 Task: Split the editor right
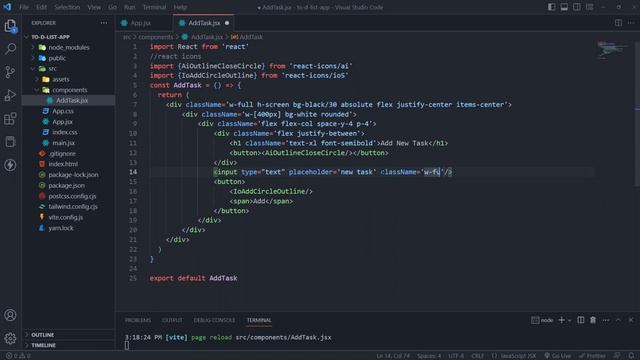pyautogui.click(x=618, y=23)
